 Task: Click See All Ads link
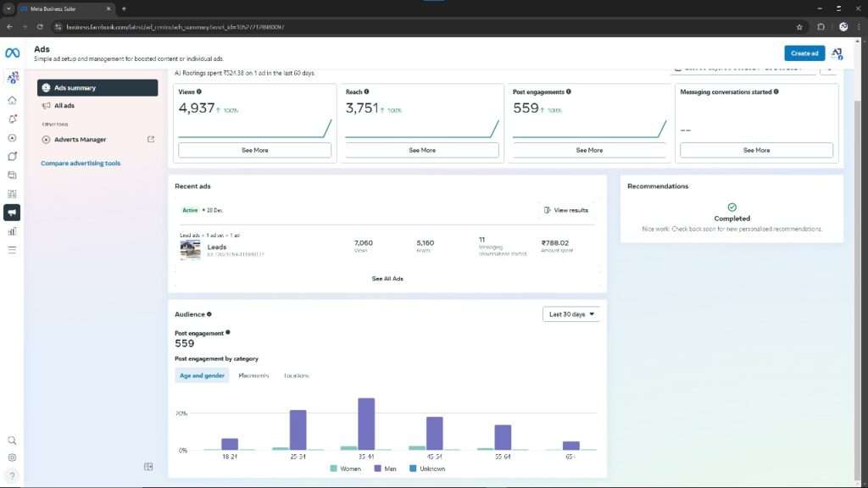[387, 279]
